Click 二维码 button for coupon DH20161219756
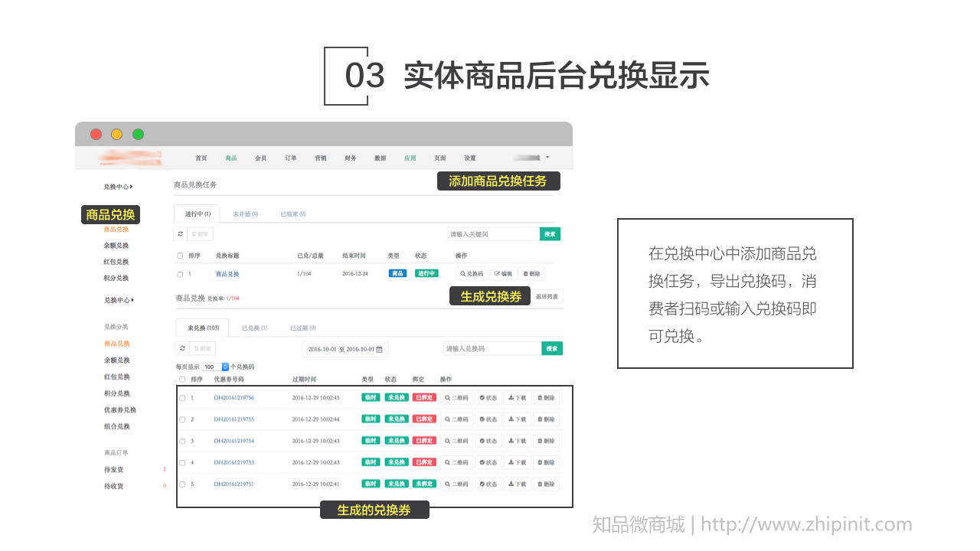The image size is (980, 551). click(x=456, y=398)
